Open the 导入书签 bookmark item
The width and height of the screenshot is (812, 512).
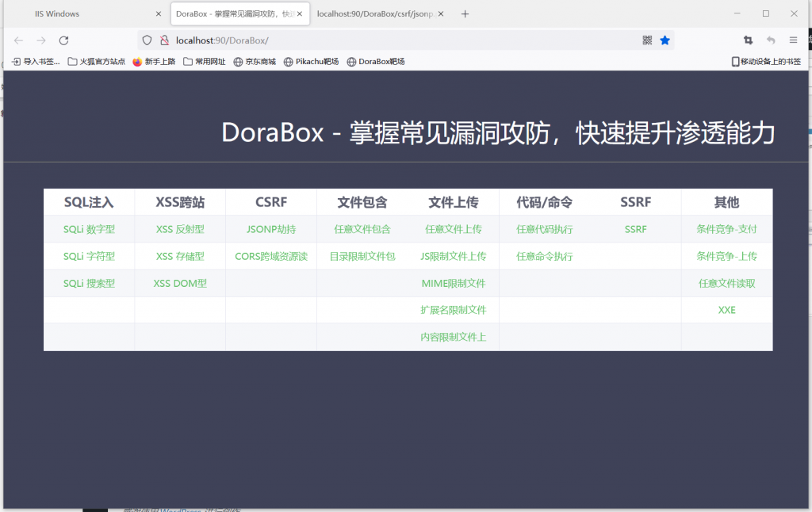36,62
